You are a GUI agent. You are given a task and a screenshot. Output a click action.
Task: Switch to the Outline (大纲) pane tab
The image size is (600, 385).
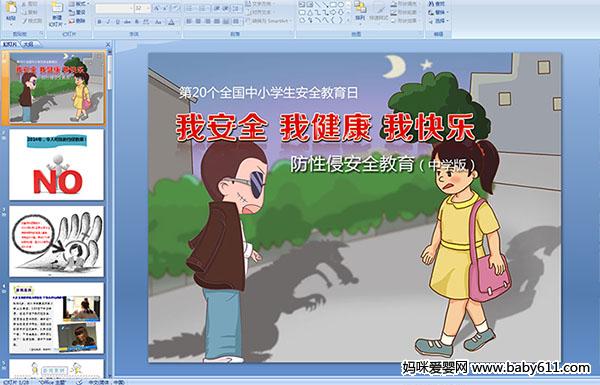click(29, 44)
